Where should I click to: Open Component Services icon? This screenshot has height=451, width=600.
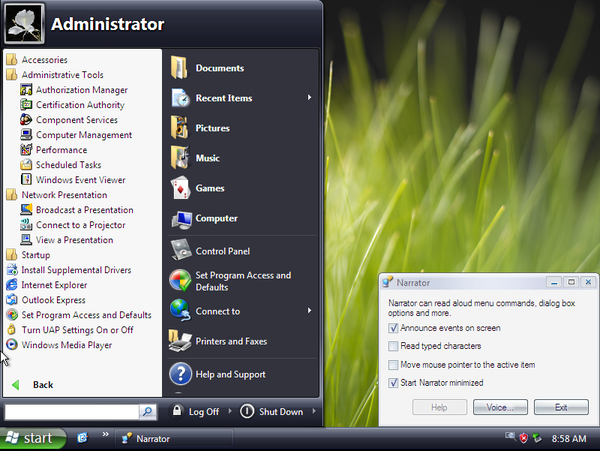26,120
